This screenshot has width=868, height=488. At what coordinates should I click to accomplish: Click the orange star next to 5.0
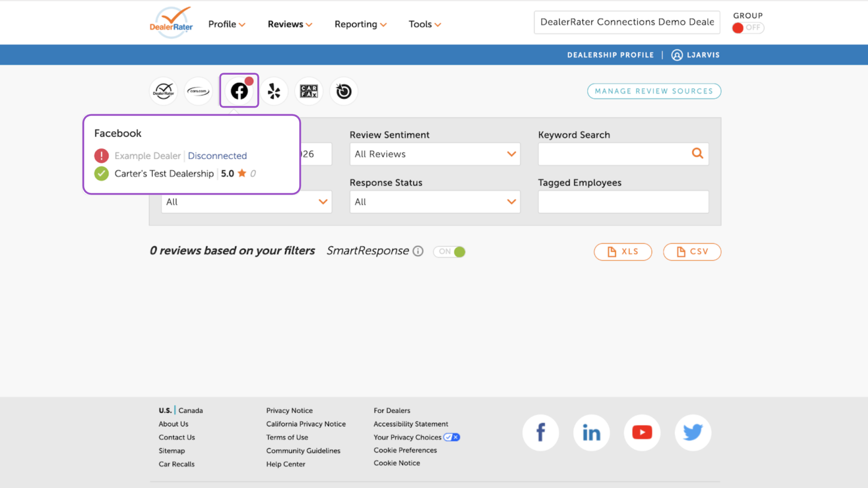click(x=242, y=173)
